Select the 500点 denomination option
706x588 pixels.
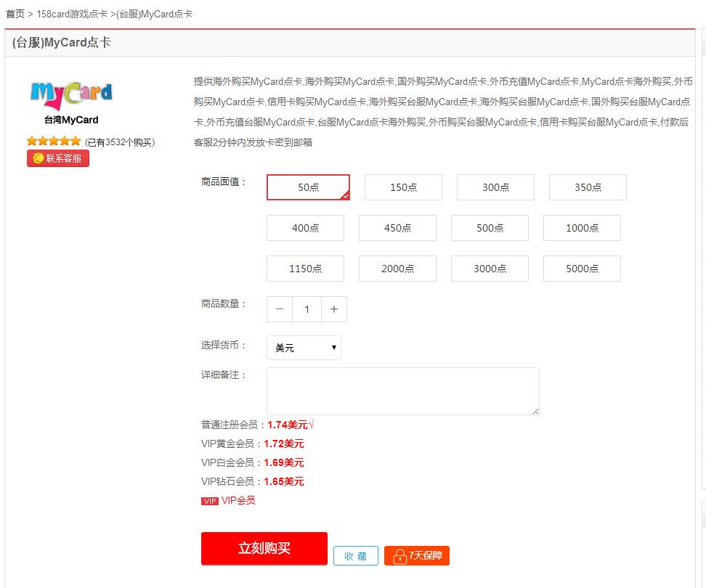coord(490,228)
